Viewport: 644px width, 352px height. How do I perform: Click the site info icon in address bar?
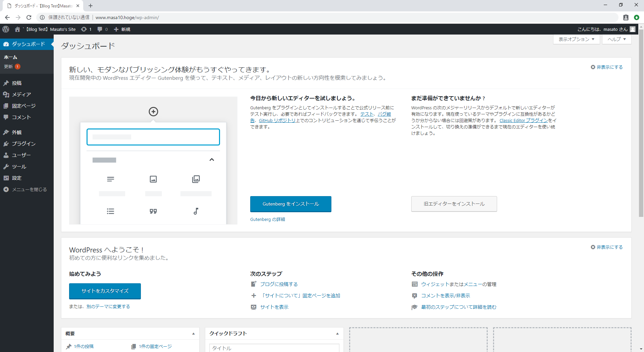[x=42, y=17]
